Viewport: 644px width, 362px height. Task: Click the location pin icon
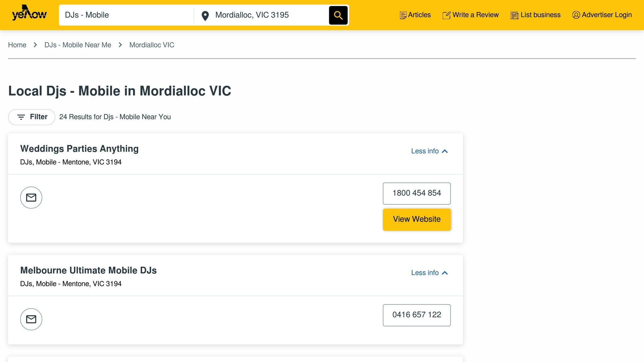[205, 16]
